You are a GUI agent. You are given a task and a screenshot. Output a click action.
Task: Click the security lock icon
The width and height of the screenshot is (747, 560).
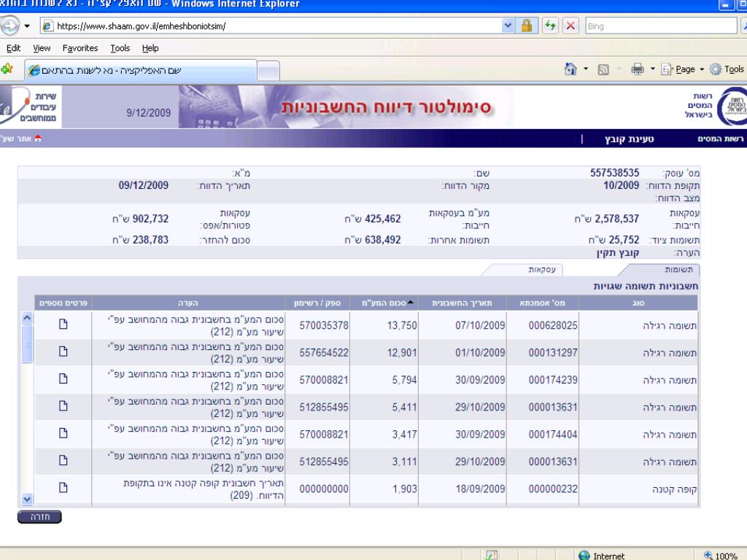pos(527,26)
